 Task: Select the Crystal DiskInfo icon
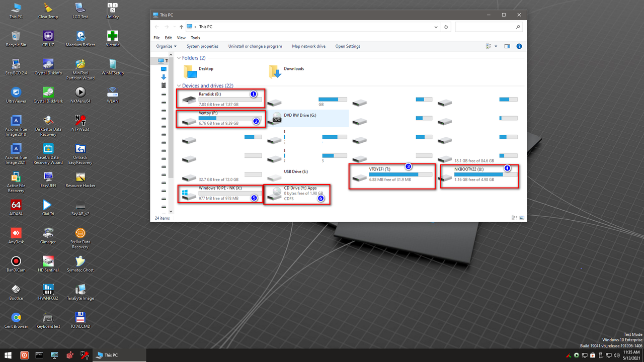(48, 67)
